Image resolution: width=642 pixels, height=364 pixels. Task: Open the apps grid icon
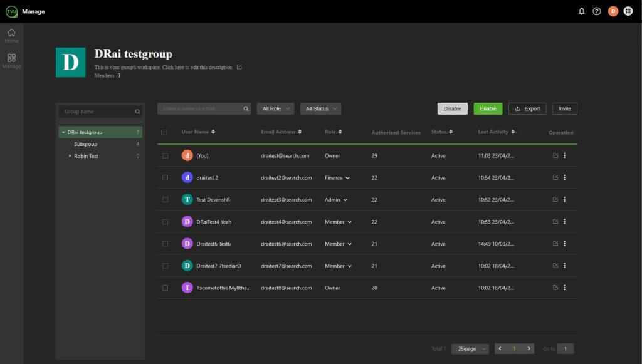[628, 11]
